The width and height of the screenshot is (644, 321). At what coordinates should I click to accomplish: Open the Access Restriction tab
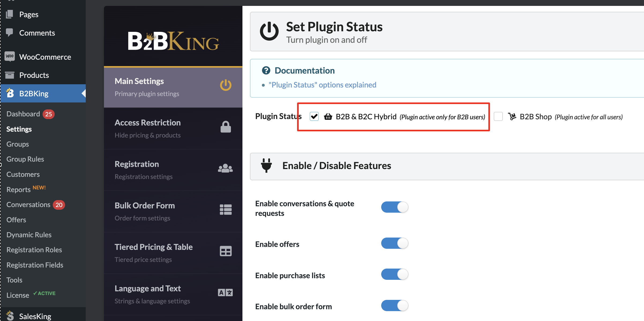pyautogui.click(x=173, y=129)
